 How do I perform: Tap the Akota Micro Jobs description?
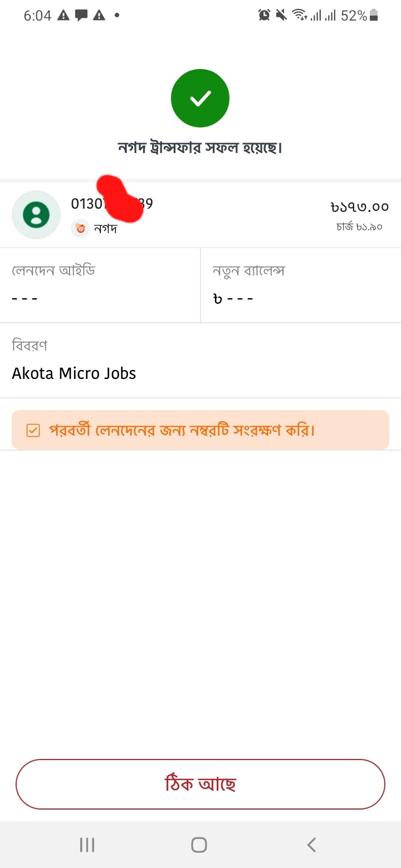[x=74, y=373]
